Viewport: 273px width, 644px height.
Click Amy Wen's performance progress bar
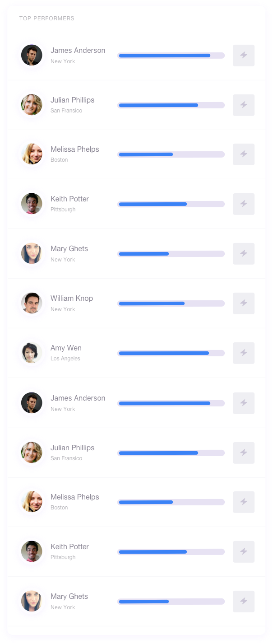(171, 353)
